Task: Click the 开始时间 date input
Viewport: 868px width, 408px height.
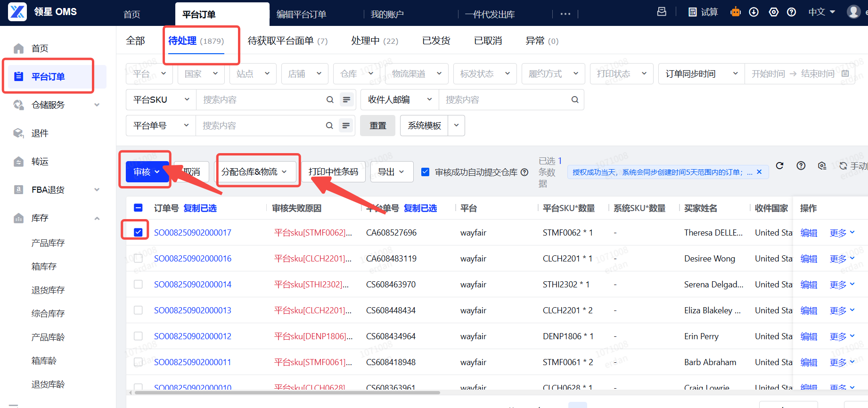Action: tap(769, 73)
